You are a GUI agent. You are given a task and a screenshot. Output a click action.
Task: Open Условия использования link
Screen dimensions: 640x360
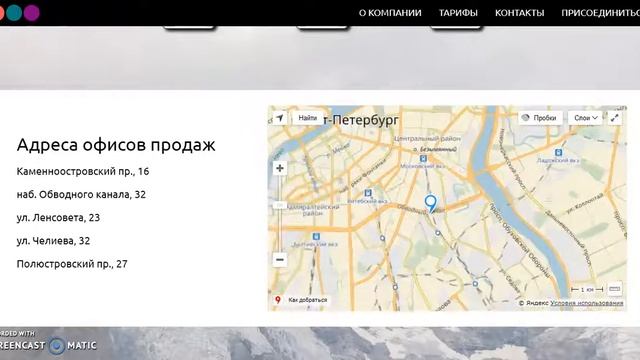(587, 303)
